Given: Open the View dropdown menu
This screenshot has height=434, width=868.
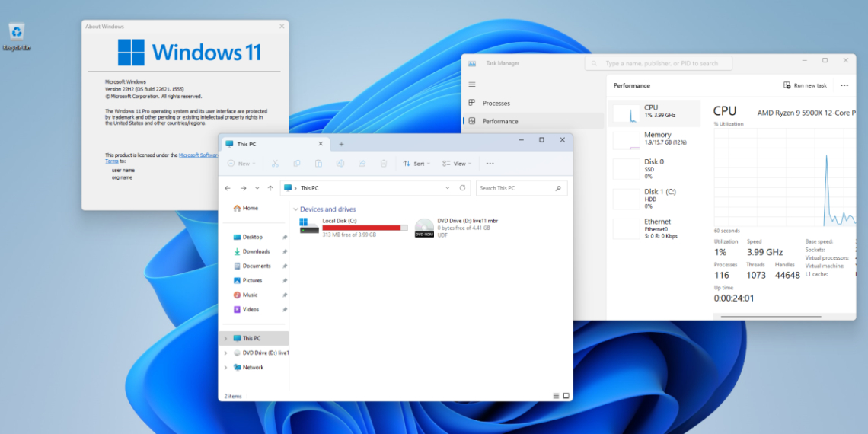Looking at the screenshot, I should pos(458,164).
